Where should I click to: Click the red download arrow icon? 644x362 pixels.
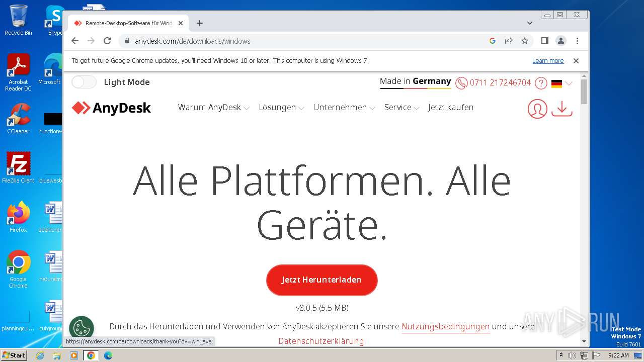562,109
